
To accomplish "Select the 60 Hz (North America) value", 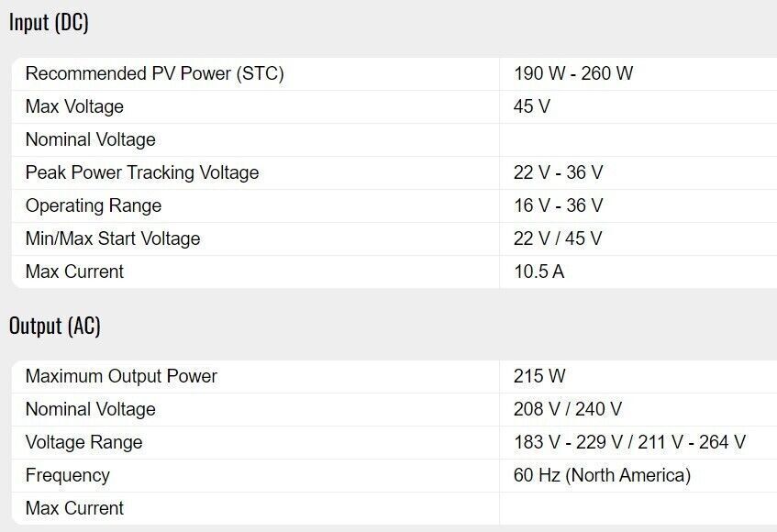I will [x=602, y=476].
